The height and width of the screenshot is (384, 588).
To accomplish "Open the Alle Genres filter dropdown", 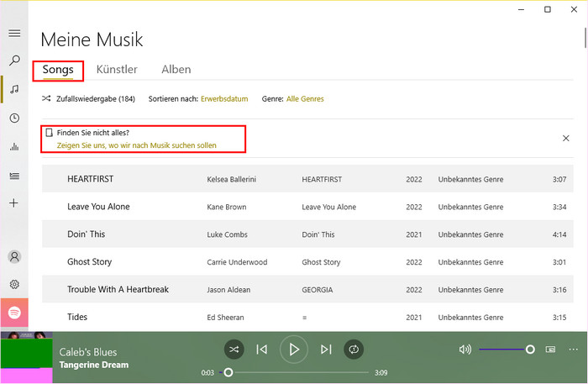I will (305, 99).
